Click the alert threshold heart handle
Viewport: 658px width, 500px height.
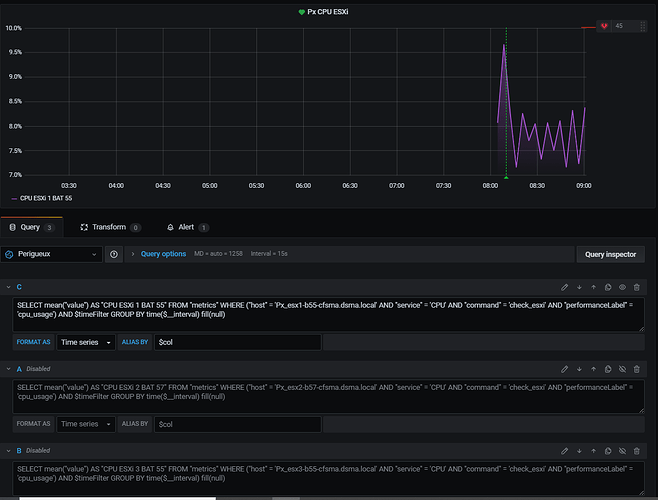pos(604,26)
